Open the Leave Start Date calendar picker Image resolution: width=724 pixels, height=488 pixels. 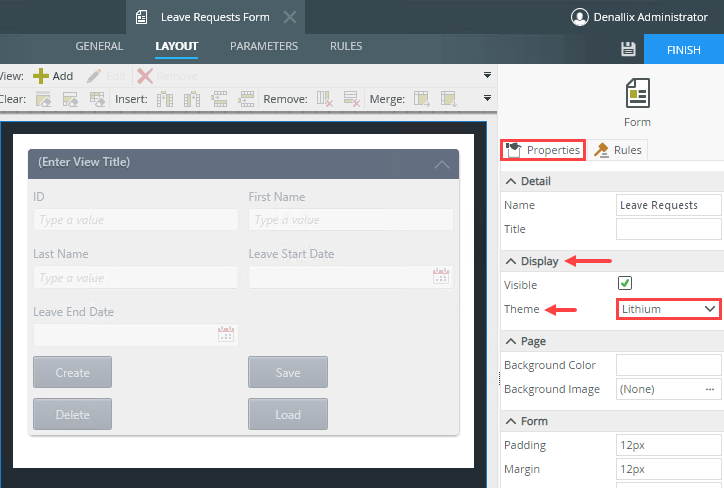point(441,277)
